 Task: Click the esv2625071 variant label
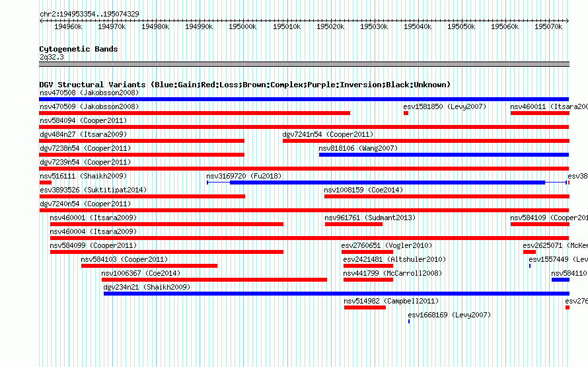[556, 245]
